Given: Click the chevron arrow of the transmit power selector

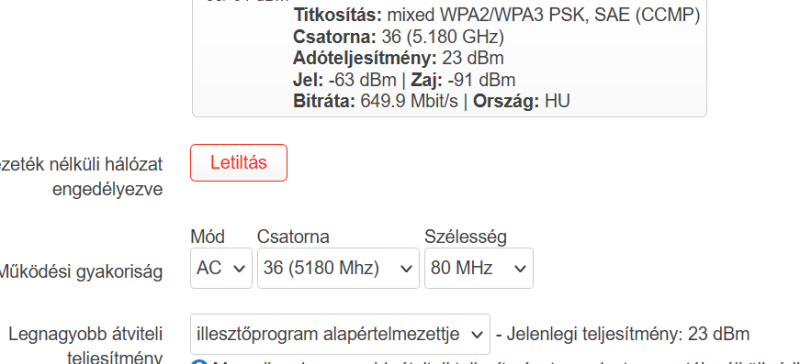Looking at the screenshot, I should click(477, 335).
